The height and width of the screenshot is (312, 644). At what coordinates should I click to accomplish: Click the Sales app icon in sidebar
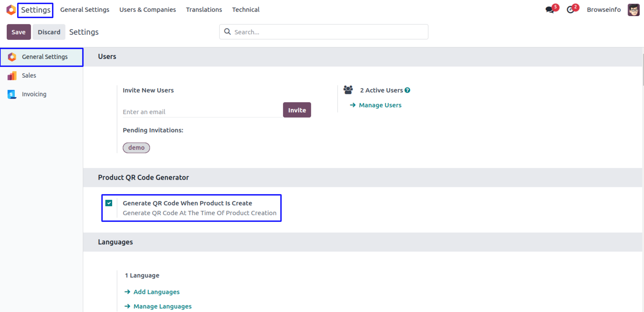click(x=12, y=76)
